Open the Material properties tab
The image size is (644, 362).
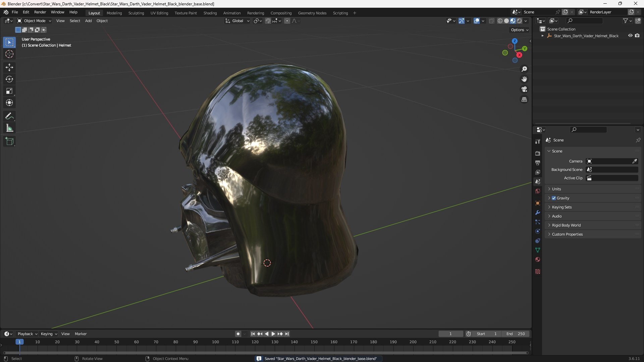point(538,259)
